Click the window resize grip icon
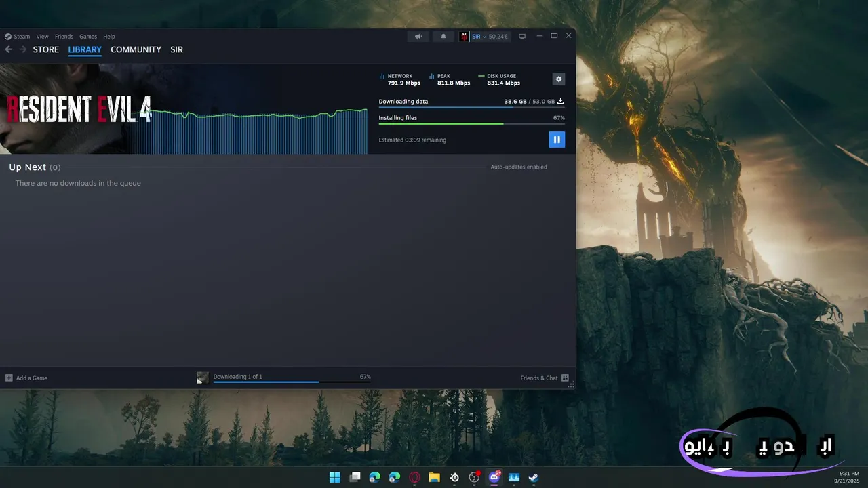Viewport: 868px width, 488px height. pyautogui.click(x=571, y=384)
